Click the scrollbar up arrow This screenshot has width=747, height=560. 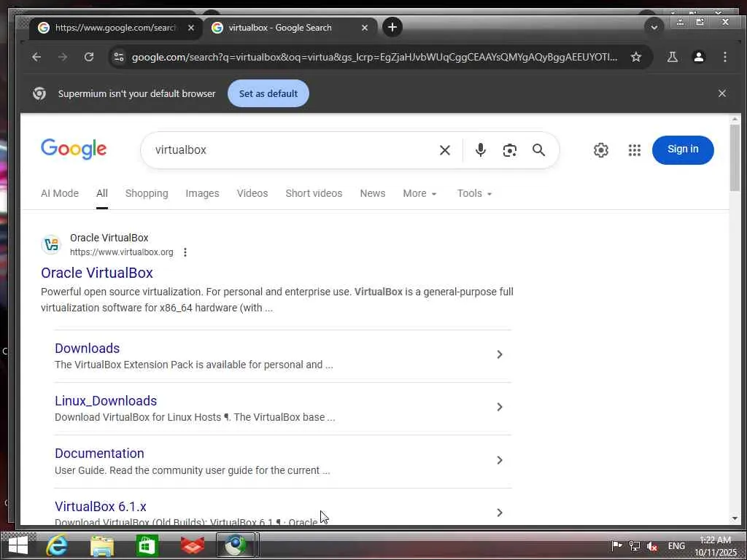[x=735, y=120]
